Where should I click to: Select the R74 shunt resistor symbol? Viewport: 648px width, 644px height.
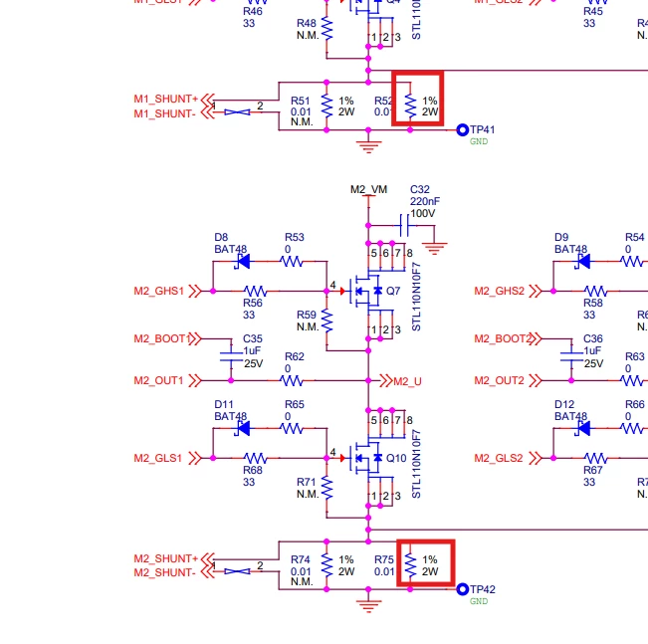(326, 565)
